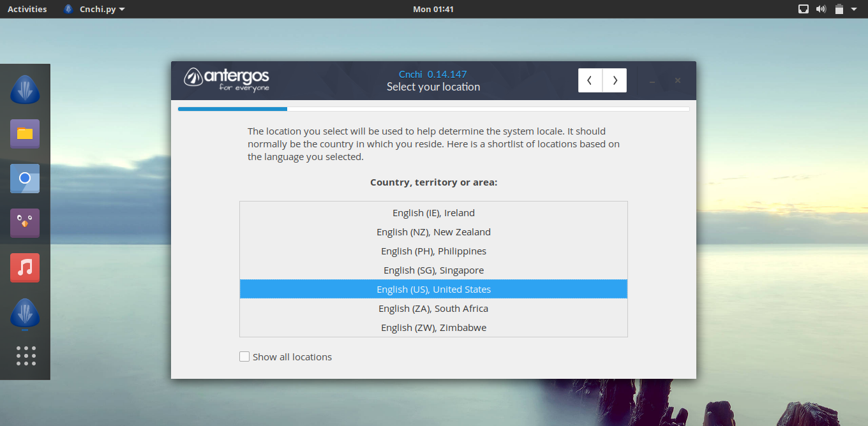Select English (IE), Ireland
The image size is (868, 426).
tap(433, 212)
